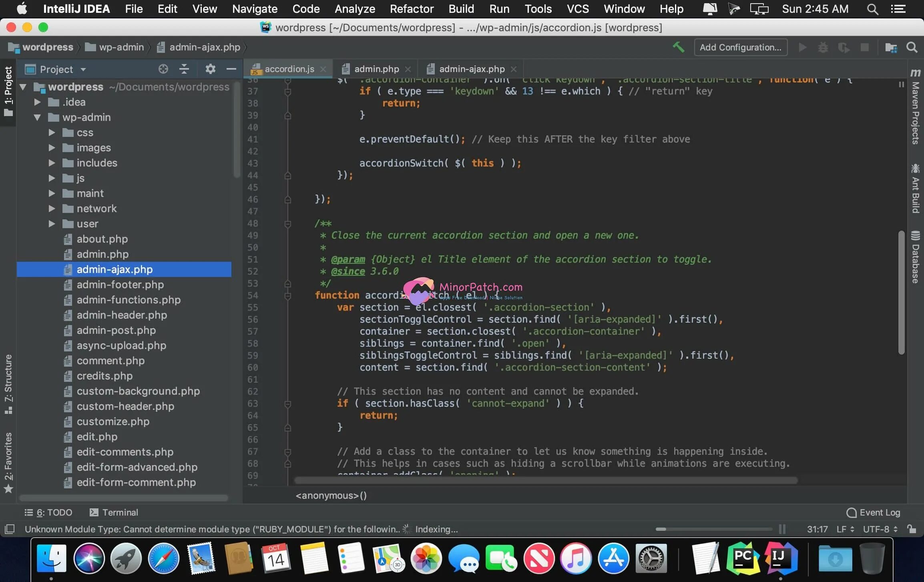Collapse the wp-admin folder
The height and width of the screenshot is (582, 924).
[37, 117]
